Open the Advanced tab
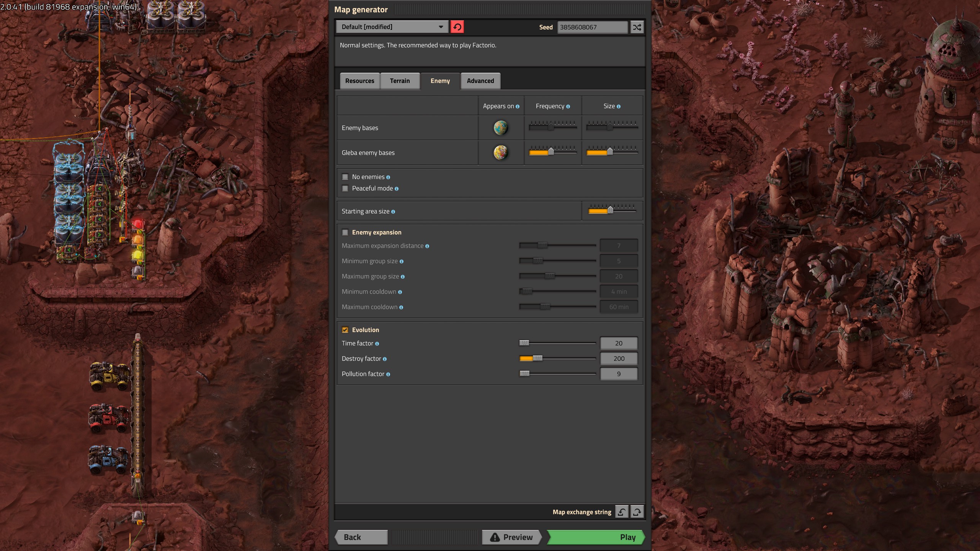This screenshot has height=551, width=980. tap(480, 81)
